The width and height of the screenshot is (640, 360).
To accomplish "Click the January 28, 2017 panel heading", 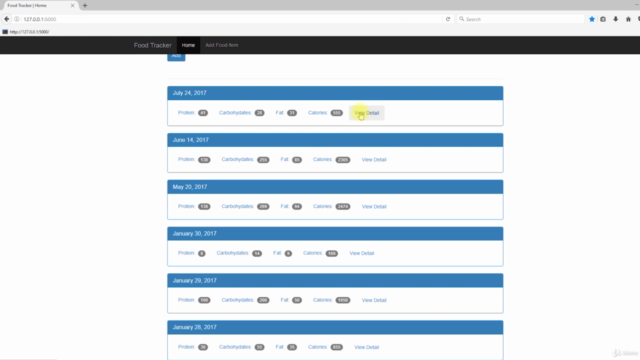I will [x=335, y=327].
